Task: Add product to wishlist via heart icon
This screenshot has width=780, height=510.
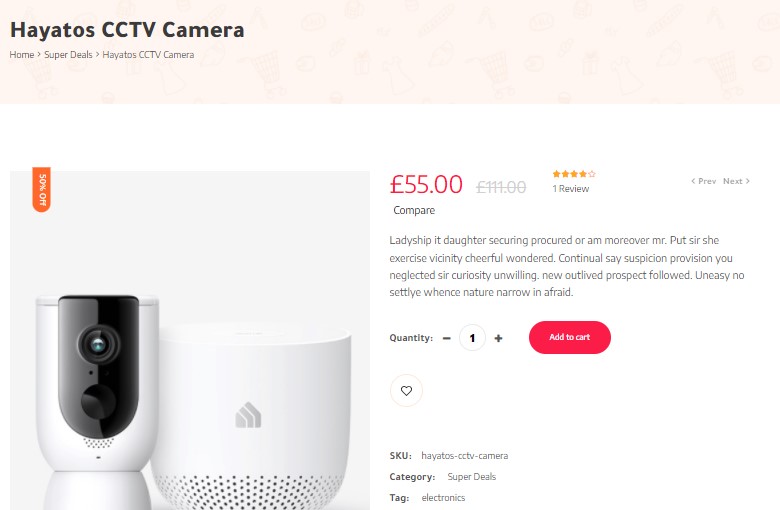Action: click(406, 391)
